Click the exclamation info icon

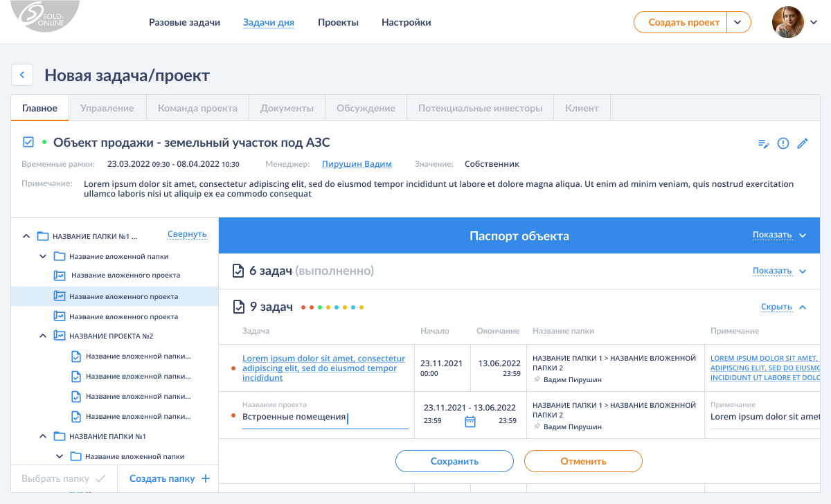(x=783, y=143)
